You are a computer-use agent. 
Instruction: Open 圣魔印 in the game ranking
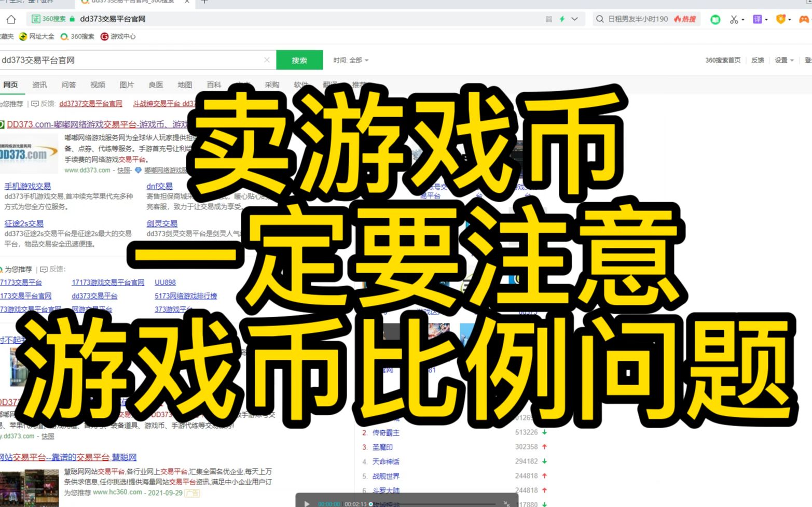(x=382, y=447)
